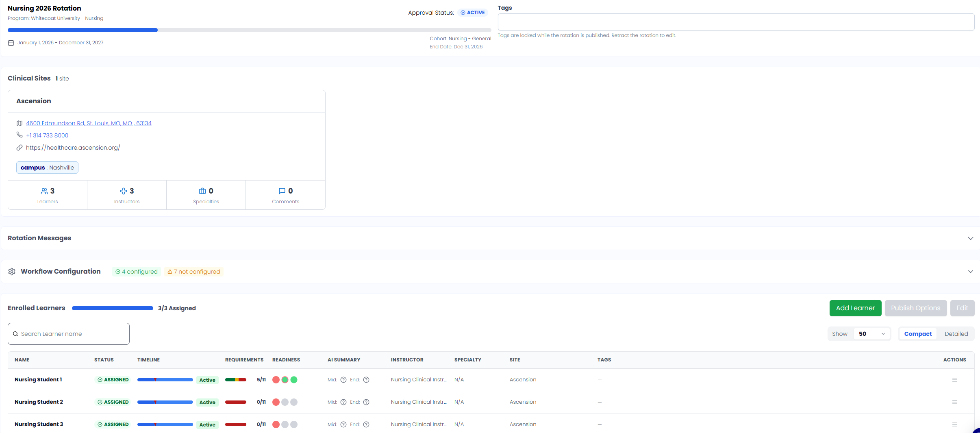This screenshot has height=433, width=980.
Task: Click last green readiness dot for Nursing Student 1
Action: (294, 380)
